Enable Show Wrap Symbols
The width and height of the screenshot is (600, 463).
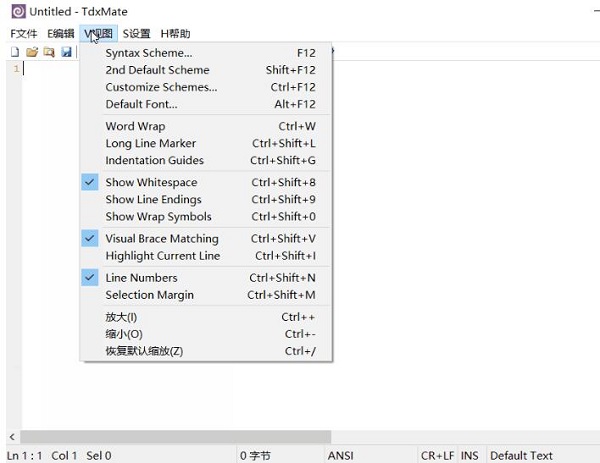(207, 217)
